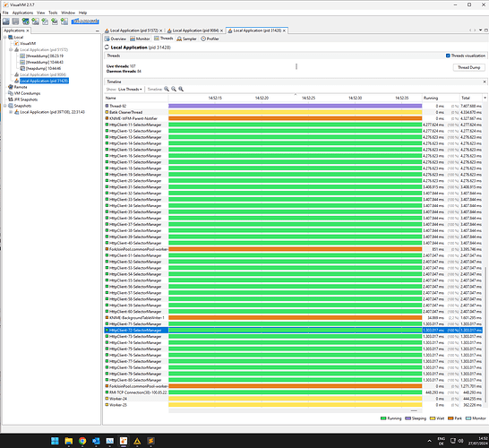This screenshot has width=489, height=448.
Task: Toggle the Threads visualization checkbox
Action: [x=448, y=56]
